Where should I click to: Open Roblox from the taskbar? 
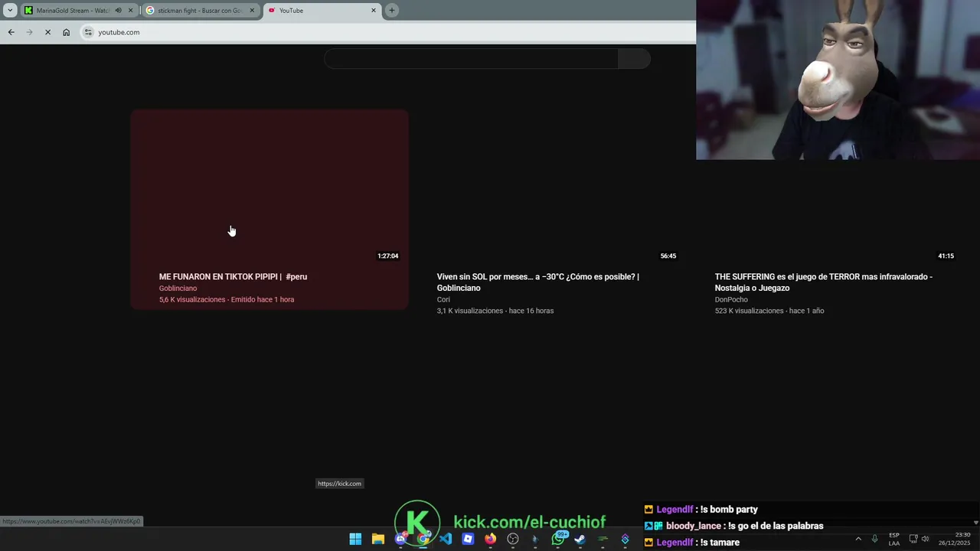point(468,539)
